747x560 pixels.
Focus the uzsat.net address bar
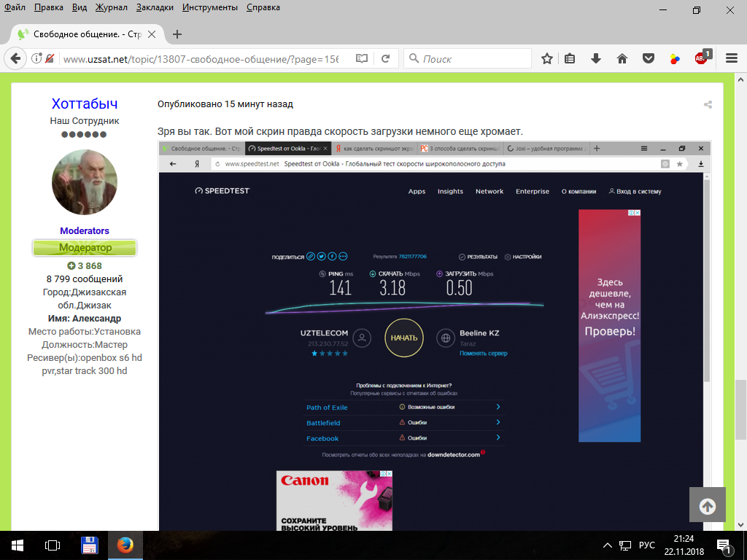click(x=201, y=59)
